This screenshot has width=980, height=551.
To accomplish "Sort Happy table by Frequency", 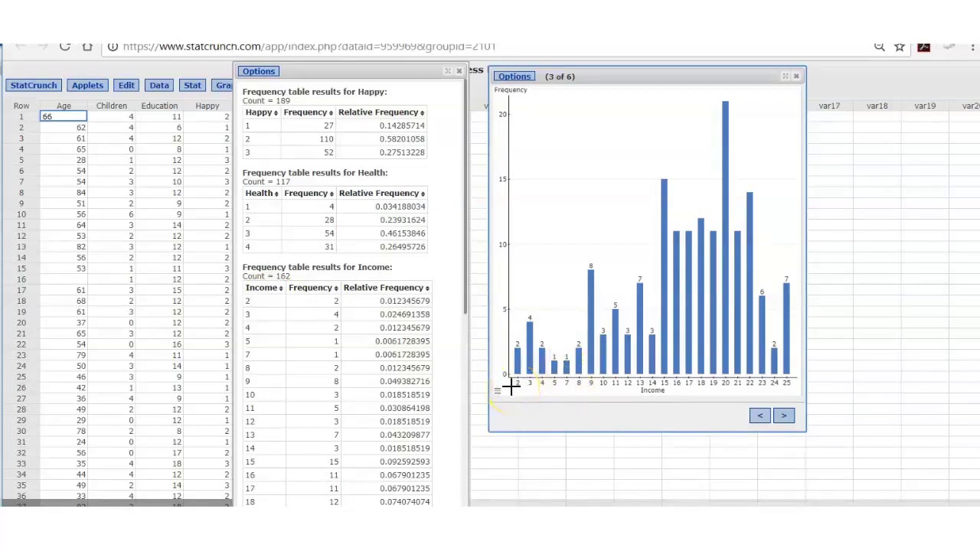I will point(308,112).
